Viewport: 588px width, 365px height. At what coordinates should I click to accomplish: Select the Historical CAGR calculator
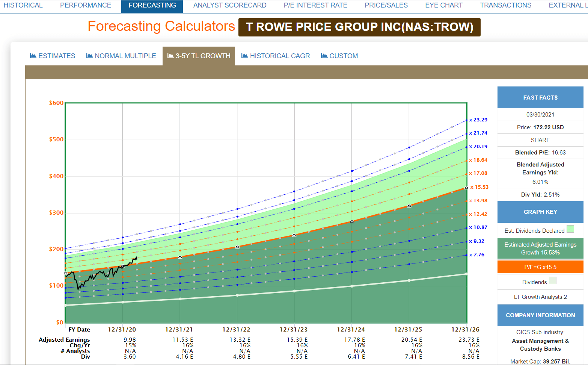276,56
